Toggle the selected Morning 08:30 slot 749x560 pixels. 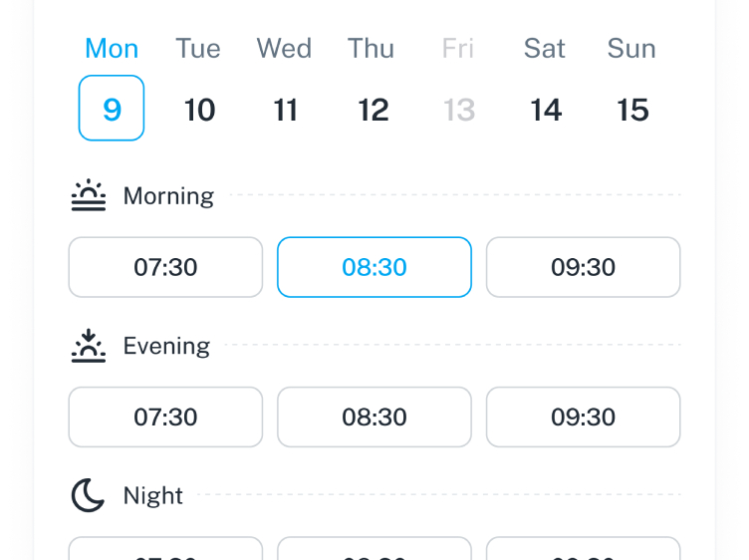pos(374,267)
